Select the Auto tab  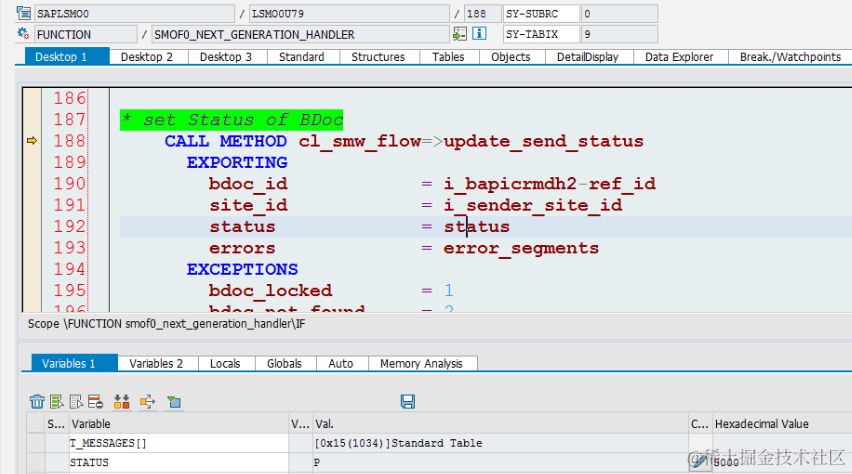[x=341, y=363]
